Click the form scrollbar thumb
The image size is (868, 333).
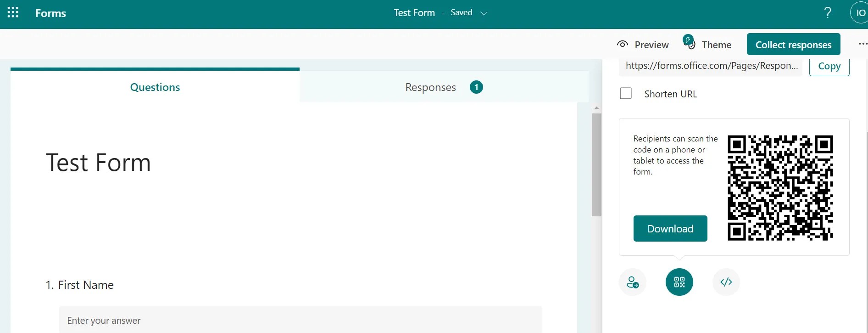coord(596,164)
